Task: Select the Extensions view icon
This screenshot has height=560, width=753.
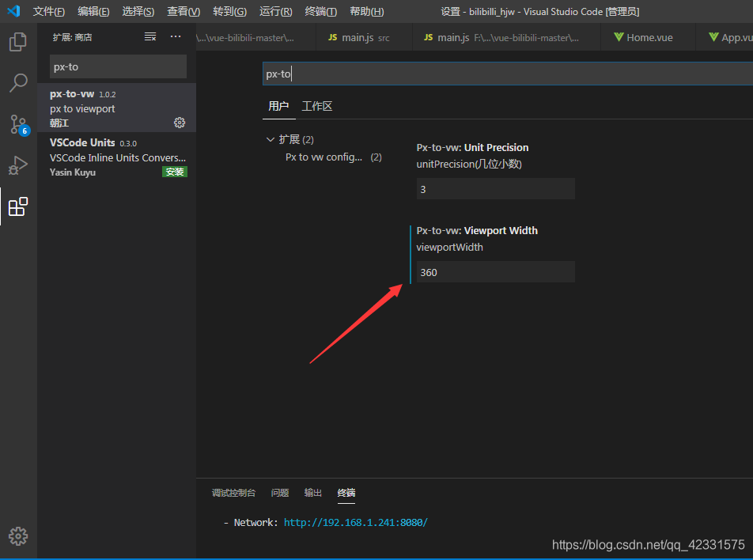Action: [17, 206]
